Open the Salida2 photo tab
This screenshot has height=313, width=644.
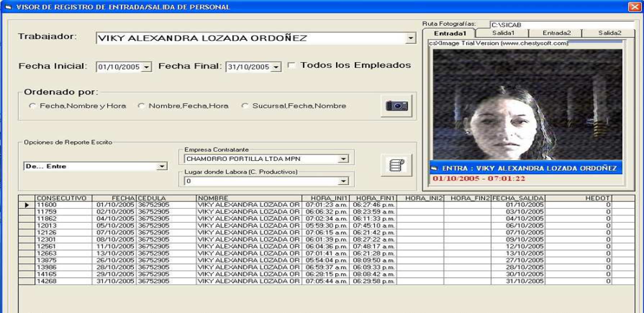(609, 33)
